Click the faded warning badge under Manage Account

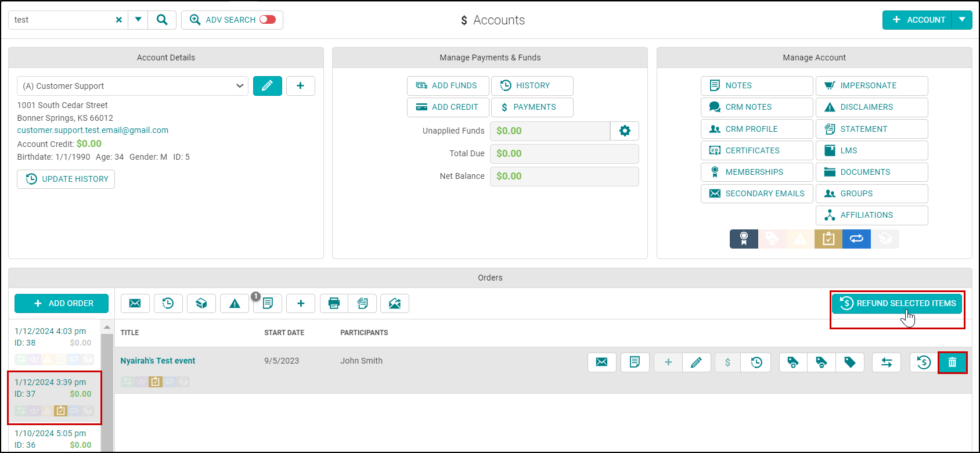click(x=801, y=239)
